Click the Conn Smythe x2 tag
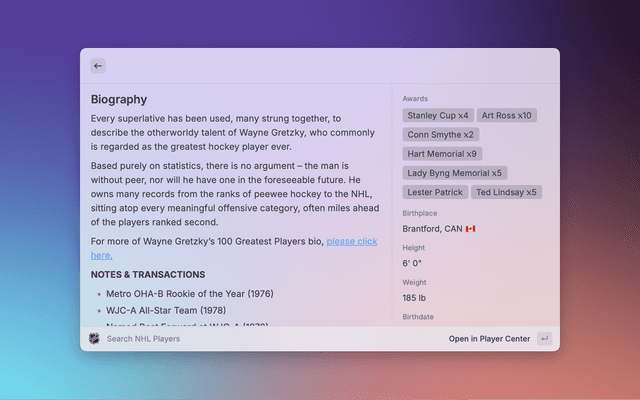The image size is (640, 400). [441, 134]
